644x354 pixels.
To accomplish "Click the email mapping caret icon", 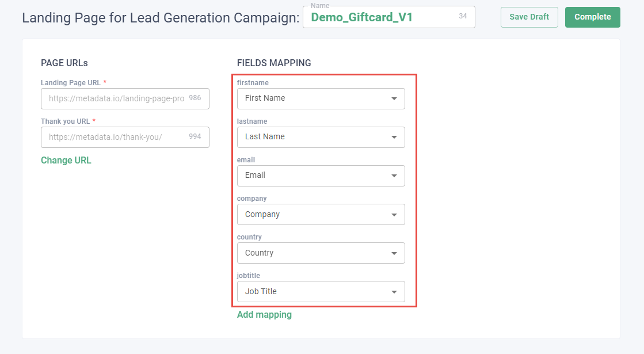I will [394, 176].
